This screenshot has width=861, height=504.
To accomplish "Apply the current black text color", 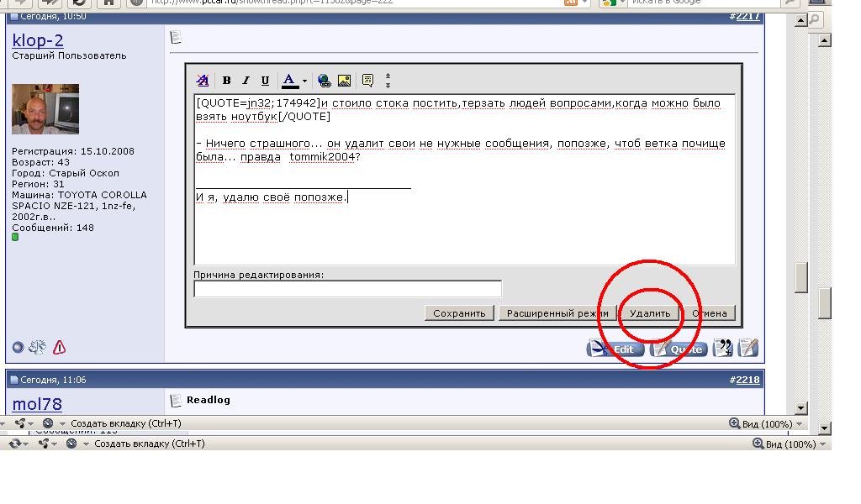I will point(290,81).
